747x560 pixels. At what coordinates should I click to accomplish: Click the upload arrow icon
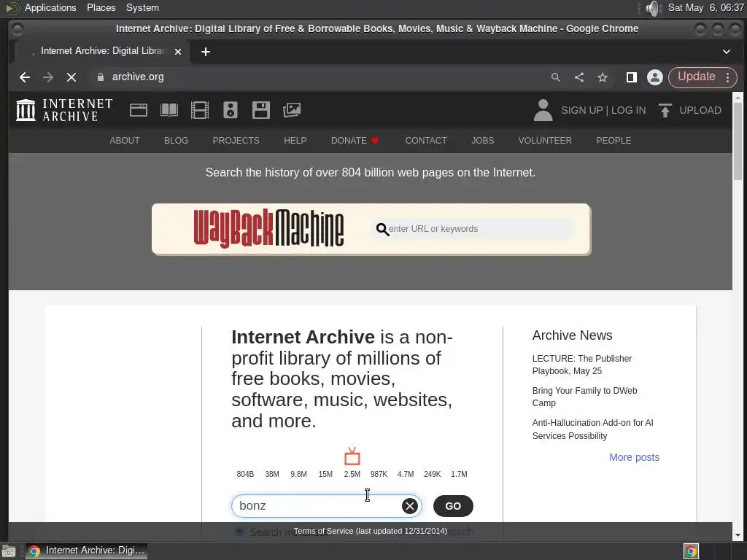pos(665,111)
